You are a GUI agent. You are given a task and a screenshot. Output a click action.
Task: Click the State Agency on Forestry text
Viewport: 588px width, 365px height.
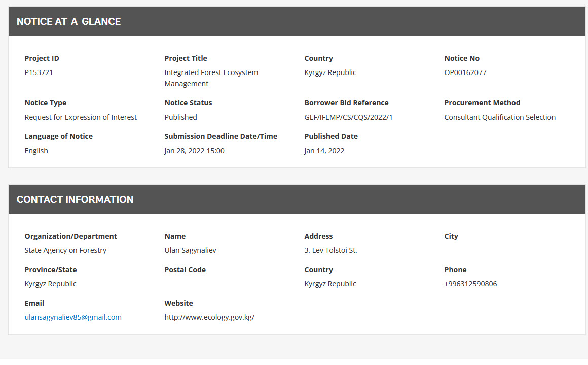[x=65, y=250]
